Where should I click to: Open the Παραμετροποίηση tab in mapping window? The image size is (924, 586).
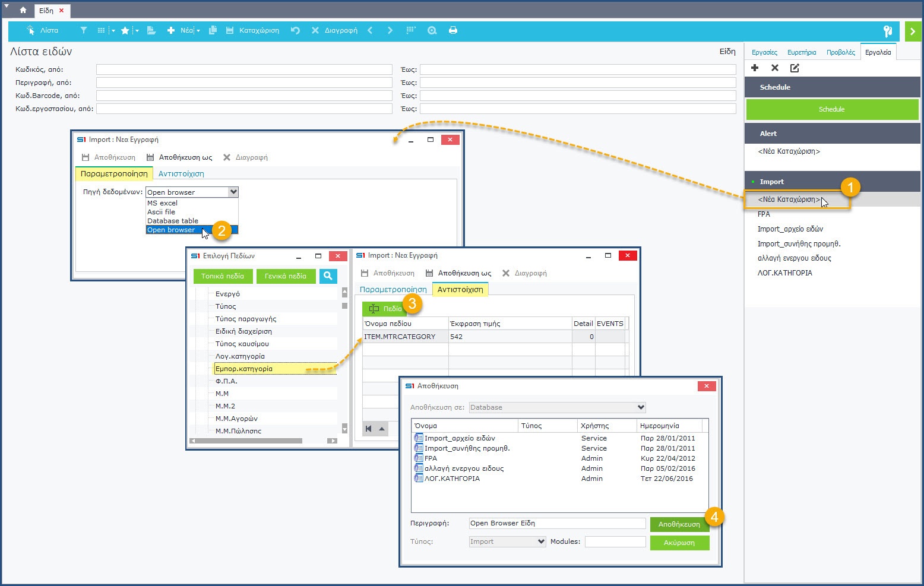pos(393,290)
